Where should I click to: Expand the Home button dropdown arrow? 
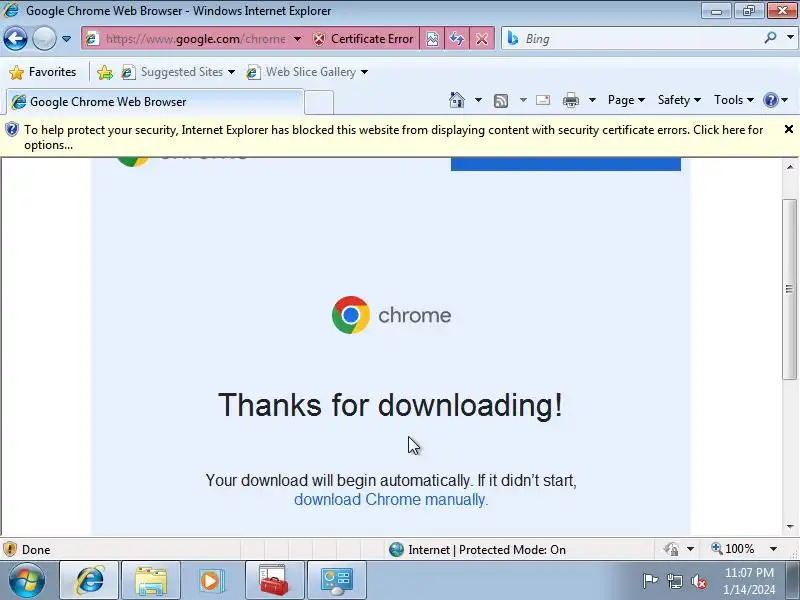[478, 100]
